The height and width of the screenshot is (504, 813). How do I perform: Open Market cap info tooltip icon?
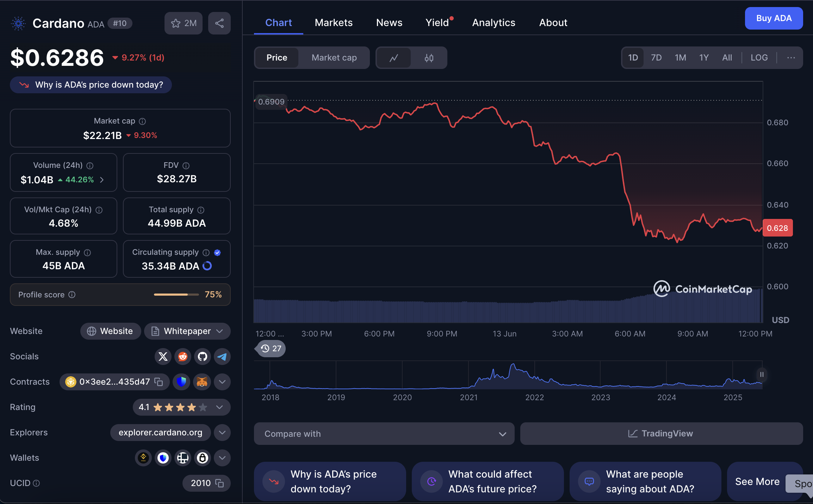coord(142,121)
